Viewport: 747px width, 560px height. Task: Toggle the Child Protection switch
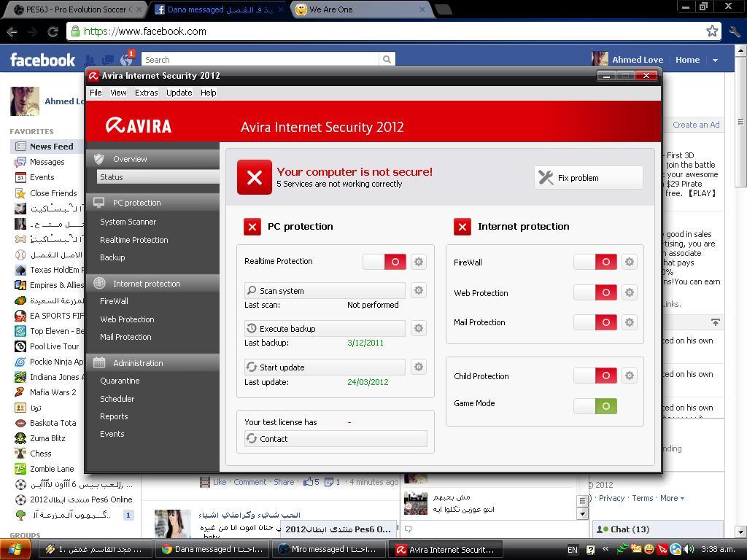point(595,376)
